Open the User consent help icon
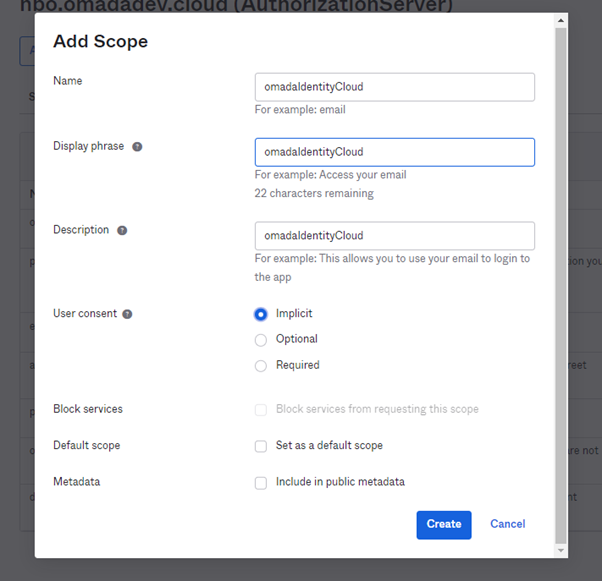602x581 pixels. [127, 314]
